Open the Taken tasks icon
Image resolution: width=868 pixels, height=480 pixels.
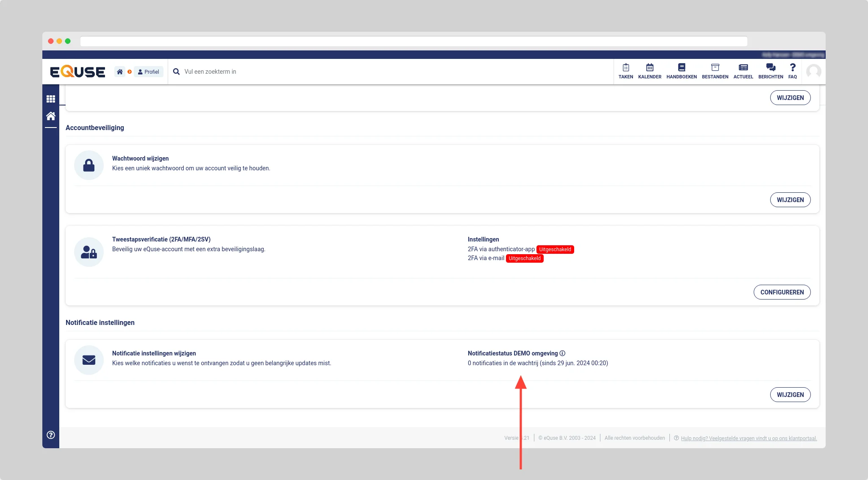(625, 71)
